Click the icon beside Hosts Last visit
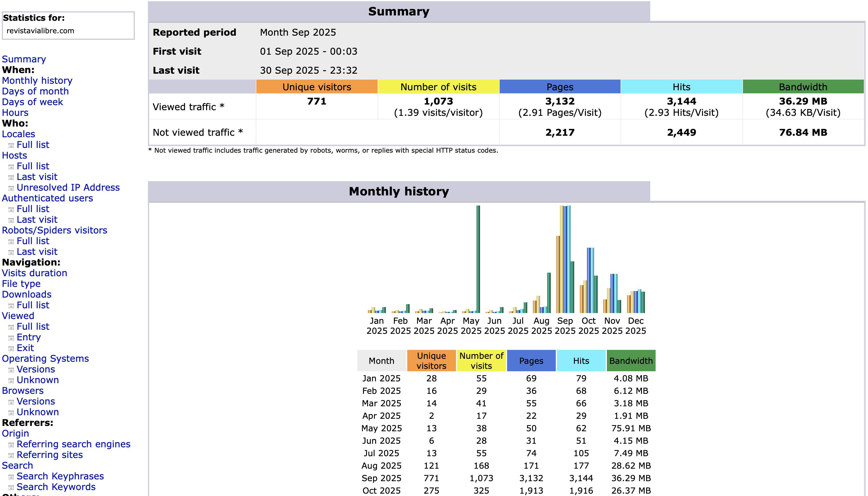Image resolution: width=868 pixels, height=496 pixels. [11, 178]
